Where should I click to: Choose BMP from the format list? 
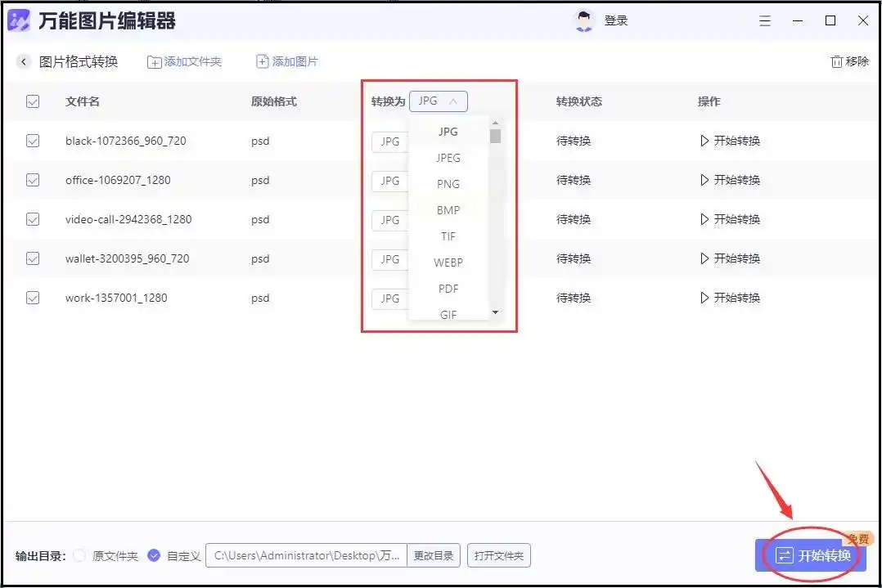pos(448,210)
